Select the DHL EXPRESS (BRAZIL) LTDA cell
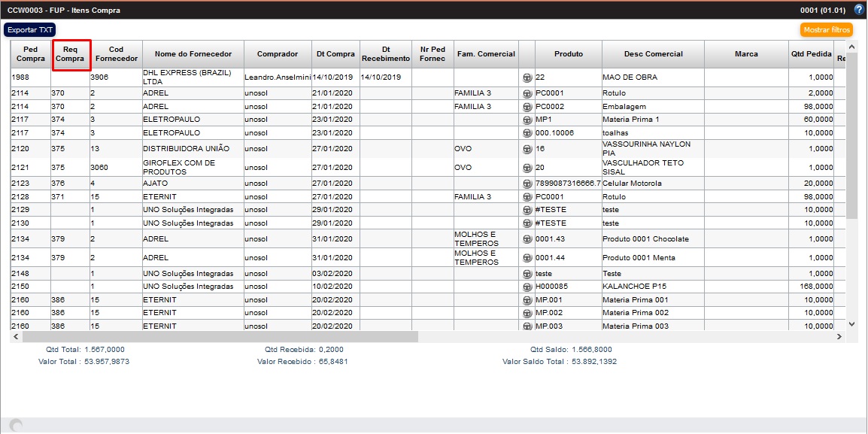The height and width of the screenshot is (434, 868). (192, 77)
